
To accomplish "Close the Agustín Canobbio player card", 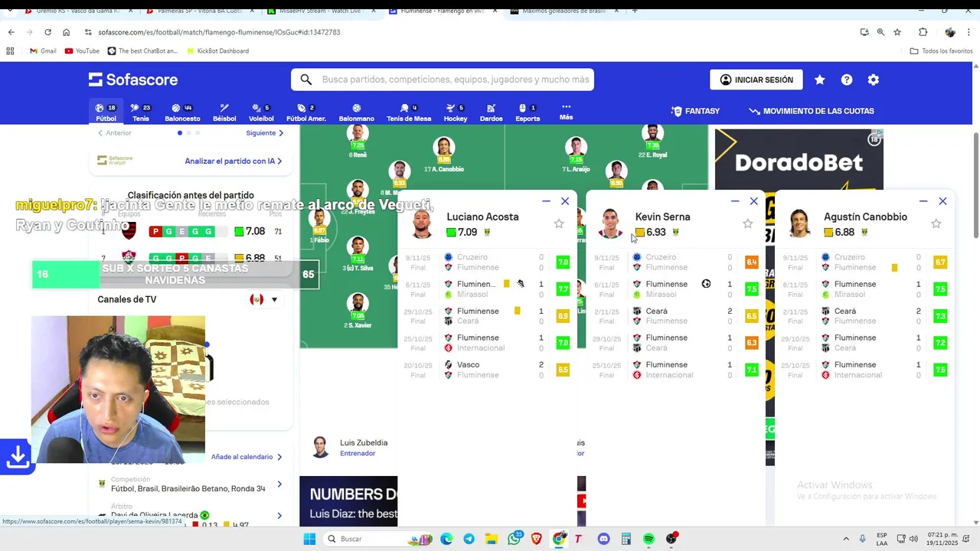I will pyautogui.click(x=942, y=201).
